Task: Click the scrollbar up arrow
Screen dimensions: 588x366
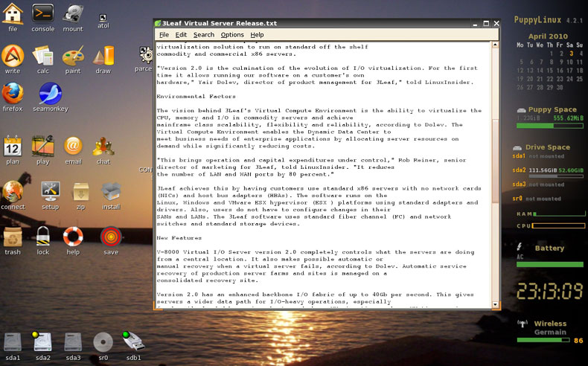Action: click(495, 45)
